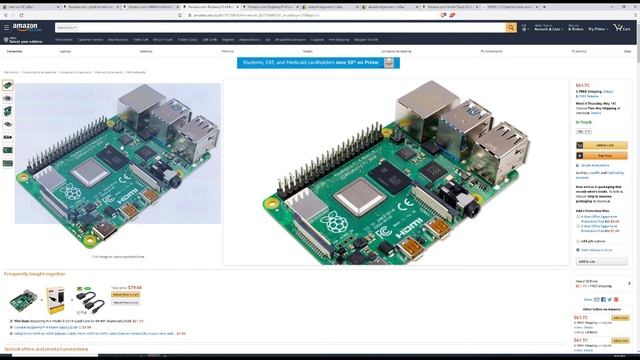Open the PC Components category tab

pyautogui.click(x=491, y=51)
